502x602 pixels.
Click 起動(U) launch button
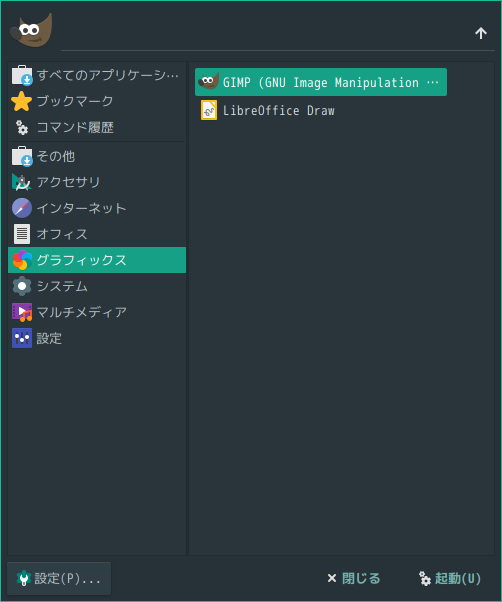click(449, 579)
